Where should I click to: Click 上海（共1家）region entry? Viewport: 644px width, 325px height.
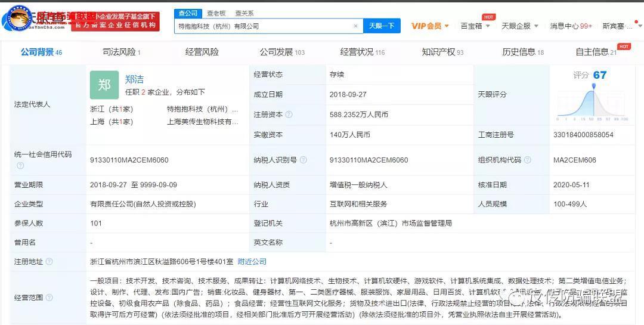[x=112, y=122]
